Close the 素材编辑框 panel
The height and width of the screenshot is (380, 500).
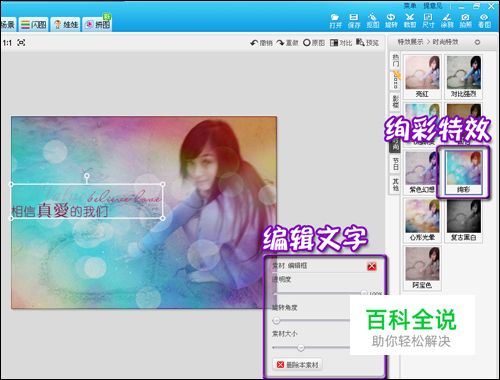(372, 266)
